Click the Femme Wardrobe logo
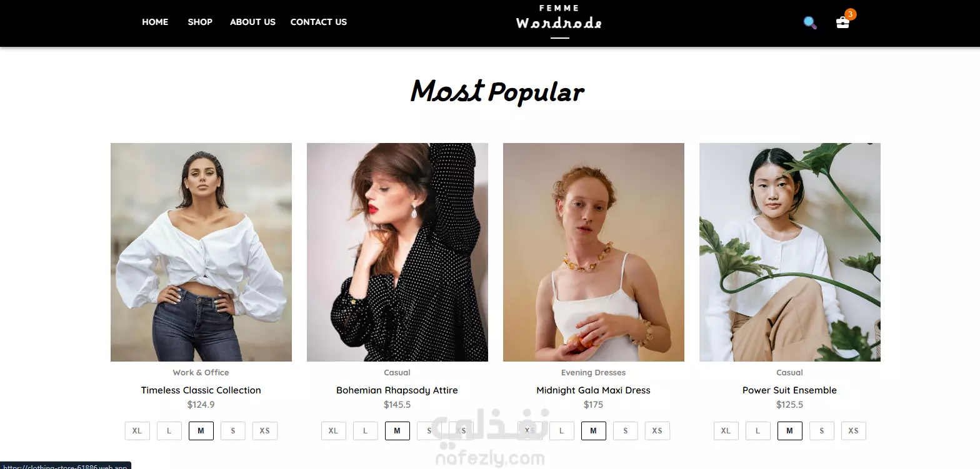 [x=559, y=19]
